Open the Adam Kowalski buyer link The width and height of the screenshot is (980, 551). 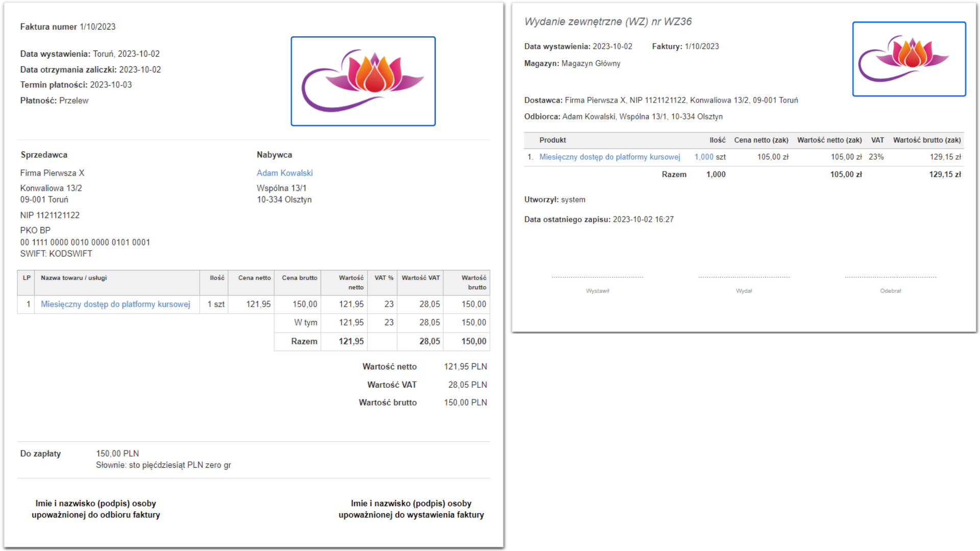[284, 173]
